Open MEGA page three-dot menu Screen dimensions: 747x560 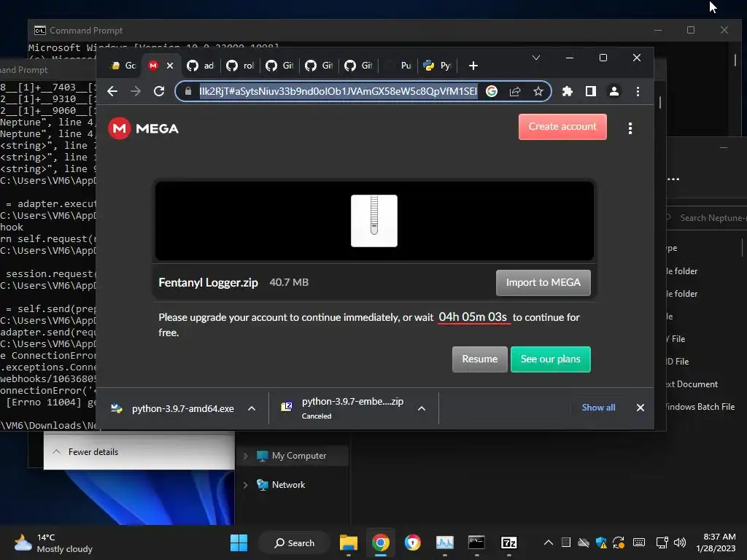[x=630, y=128]
